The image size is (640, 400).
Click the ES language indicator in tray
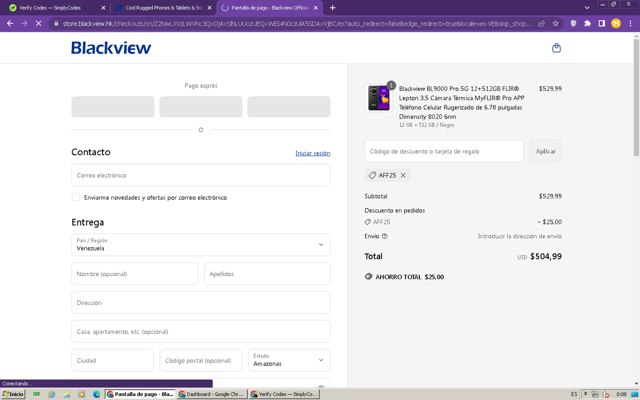[x=574, y=394]
